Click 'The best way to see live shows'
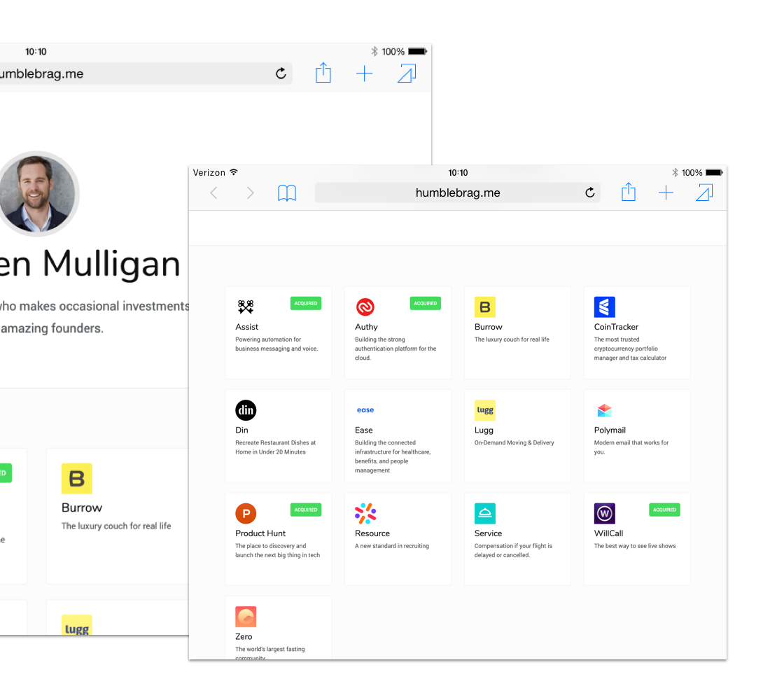The image size is (770, 700). [635, 546]
